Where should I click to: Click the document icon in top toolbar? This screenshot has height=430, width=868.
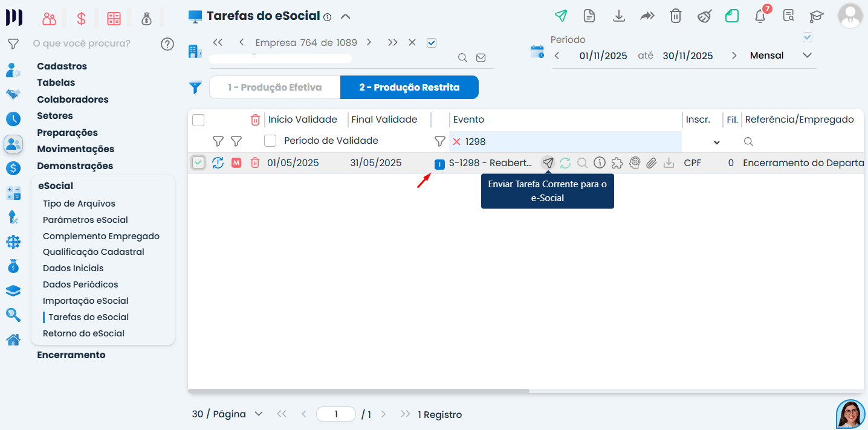tap(589, 16)
